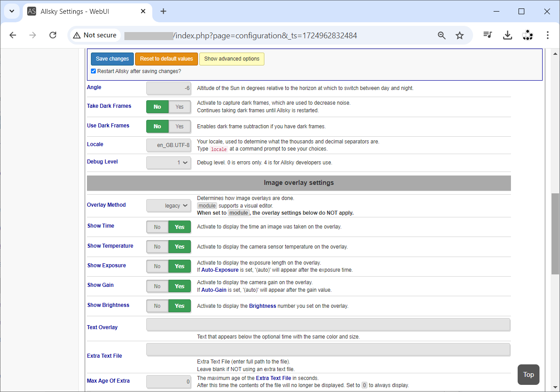Screen dimensions: 560x392
Task: Click Show advanced options
Action: [x=232, y=59]
